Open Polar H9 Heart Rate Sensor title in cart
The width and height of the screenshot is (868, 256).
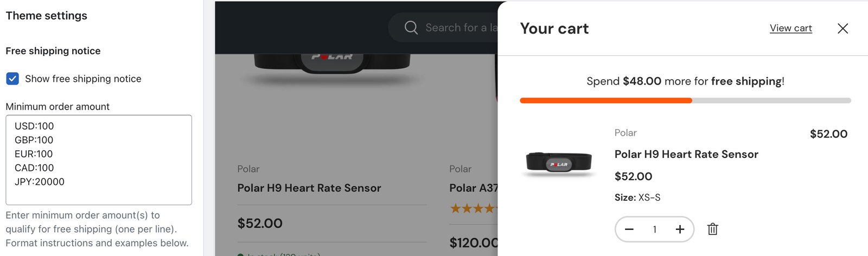(686, 155)
